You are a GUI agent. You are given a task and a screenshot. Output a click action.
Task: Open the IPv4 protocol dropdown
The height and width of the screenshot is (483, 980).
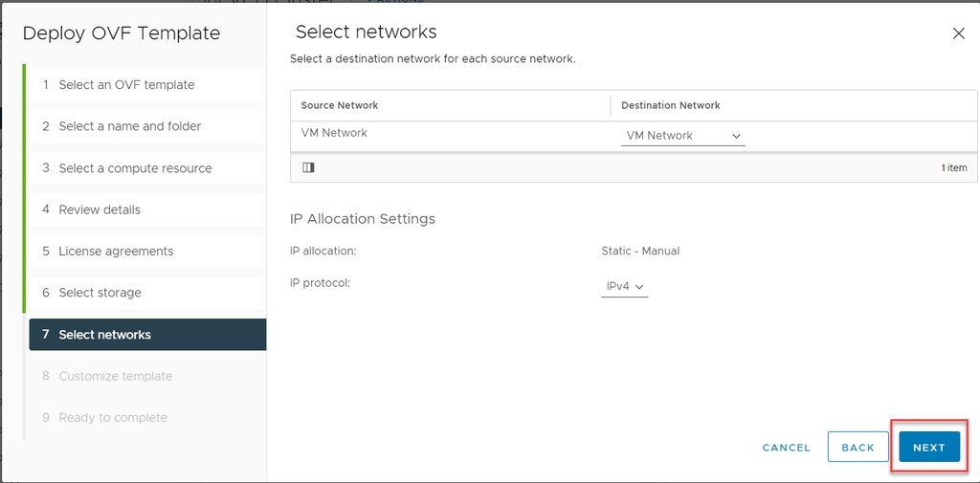(x=624, y=286)
